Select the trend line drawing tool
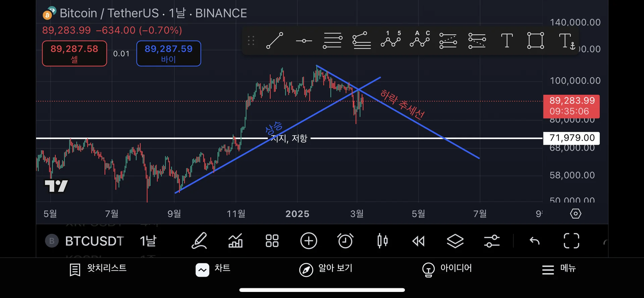Image resolution: width=644 pixels, height=298 pixels. click(x=275, y=41)
